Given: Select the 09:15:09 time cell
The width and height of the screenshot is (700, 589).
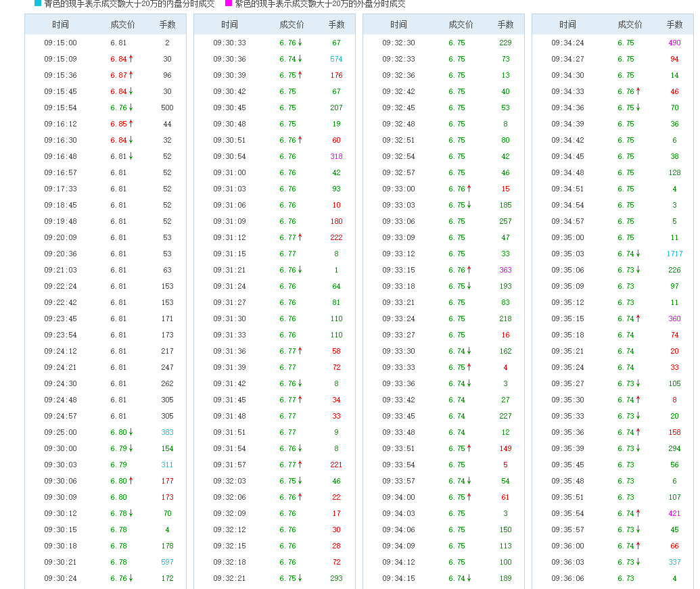Looking at the screenshot, I should click(x=60, y=59).
